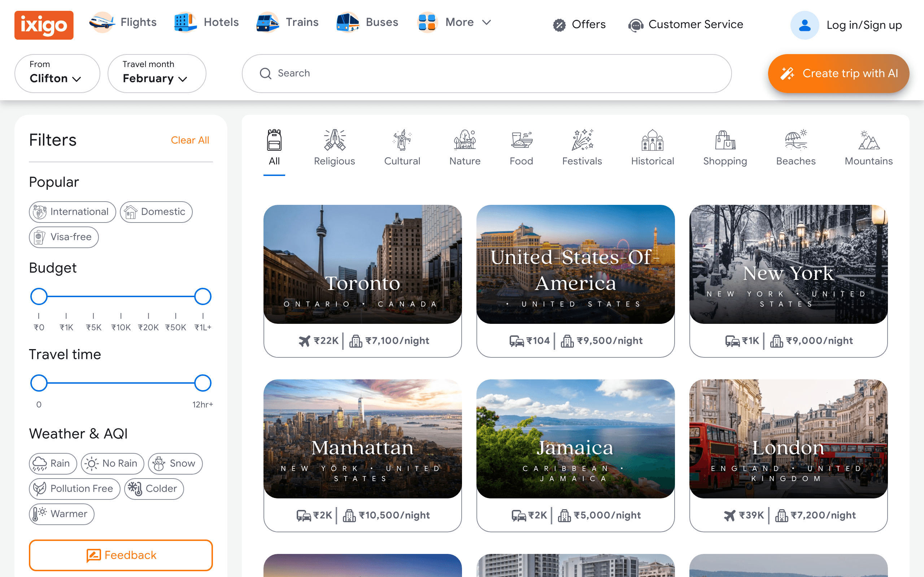Select the Religious category icon
This screenshot has width=924, height=577.
[335, 140]
